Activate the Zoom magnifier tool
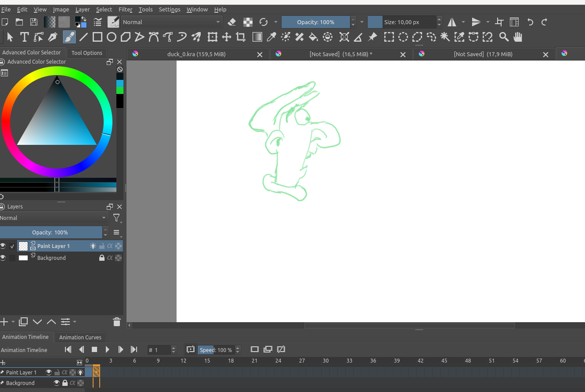This screenshot has width=585, height=392. pos(504,37)
